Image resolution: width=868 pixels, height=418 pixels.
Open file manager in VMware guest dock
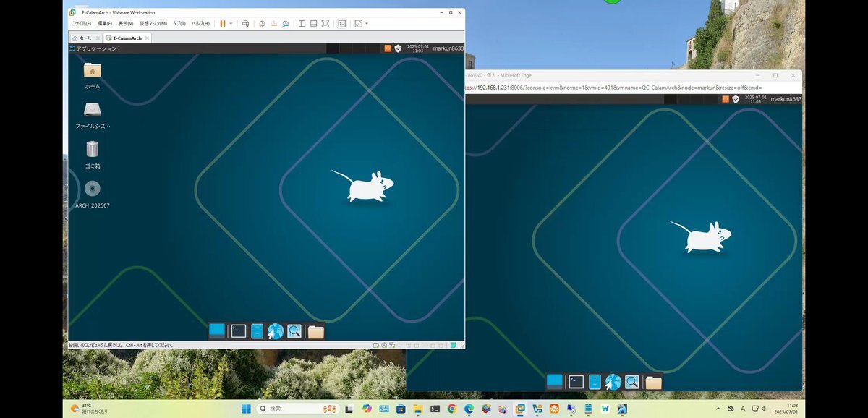pos(257,331)
